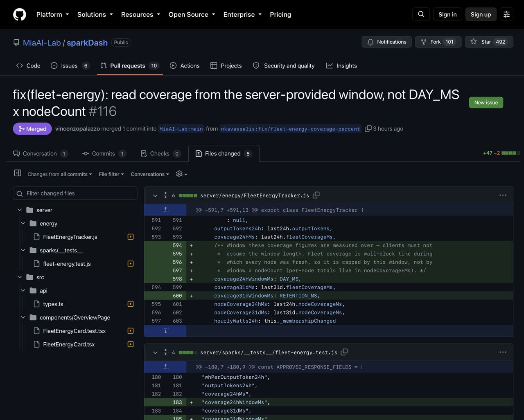Focus the Filter changed files field
The height and width of the screenshot is (420, 524).
click(x=75, y=193)
